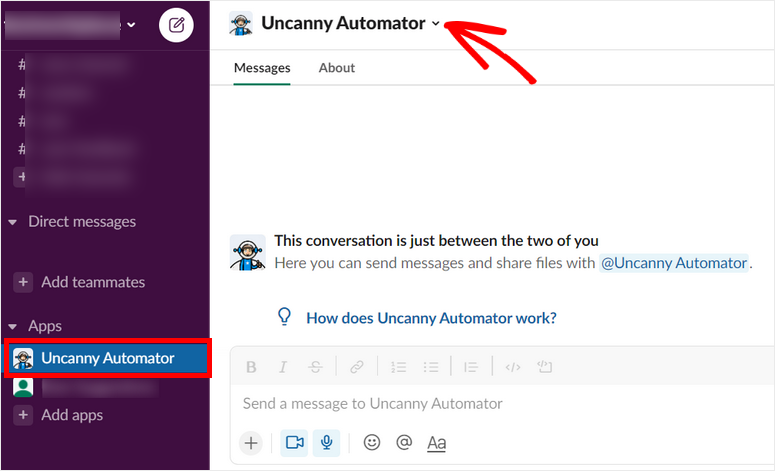The image size is (775, 471).
Task: Open the plus attachments menu in composer
Action: [251, 443]
